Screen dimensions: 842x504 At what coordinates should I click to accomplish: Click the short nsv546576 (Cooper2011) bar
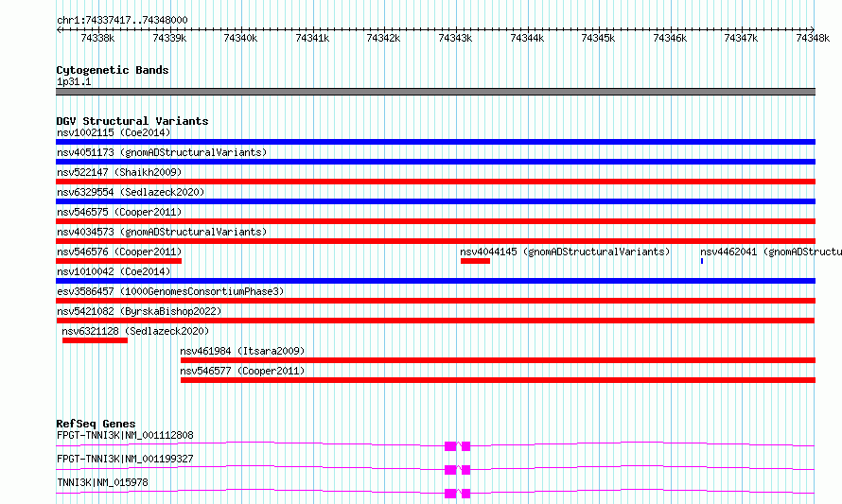[118, 261]
